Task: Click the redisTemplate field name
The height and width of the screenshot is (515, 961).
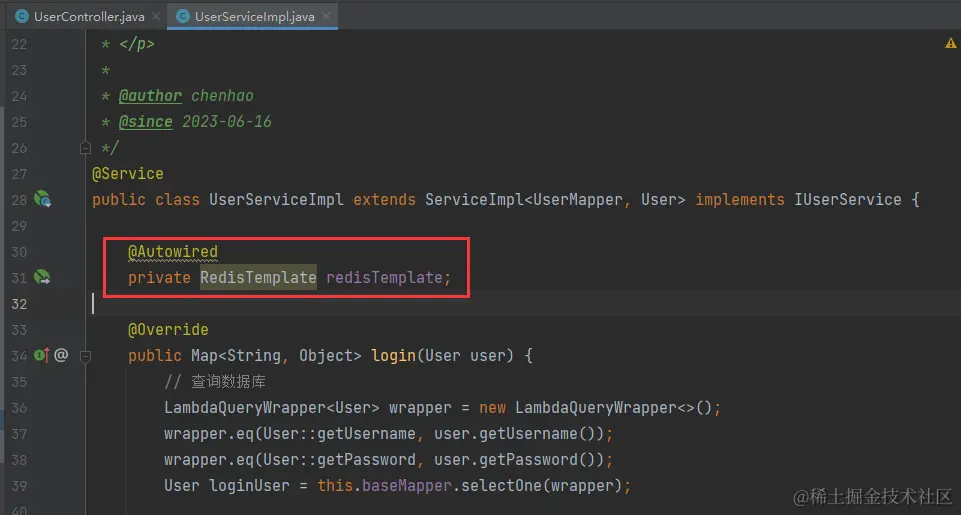Action: (x=384, y=277)
